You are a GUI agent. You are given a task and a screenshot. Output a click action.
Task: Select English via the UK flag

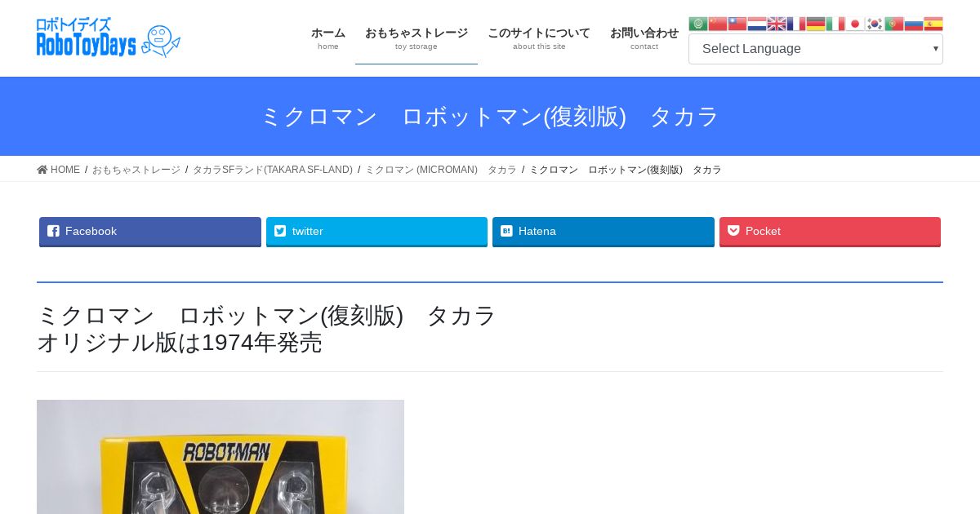pyautogui.click(x=777, y=24)
